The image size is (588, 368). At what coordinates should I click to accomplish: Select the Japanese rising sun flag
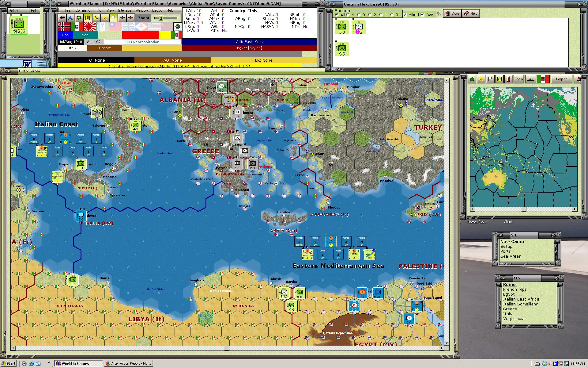90,27
